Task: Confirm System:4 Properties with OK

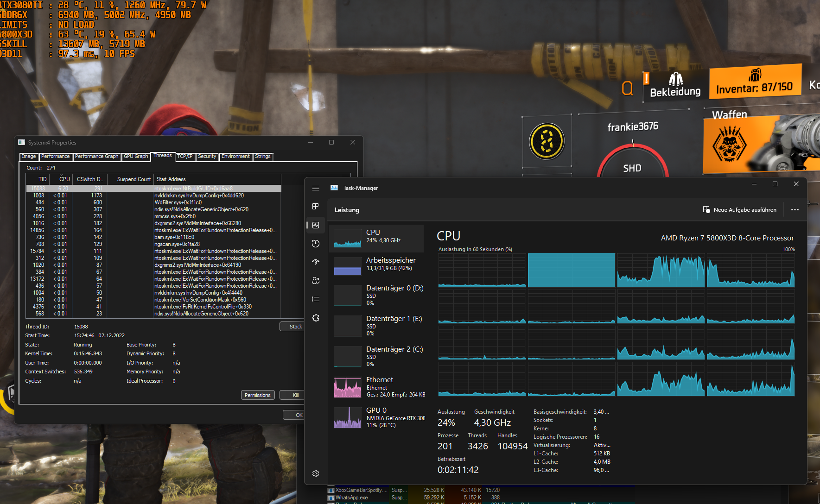Action: 294,415
